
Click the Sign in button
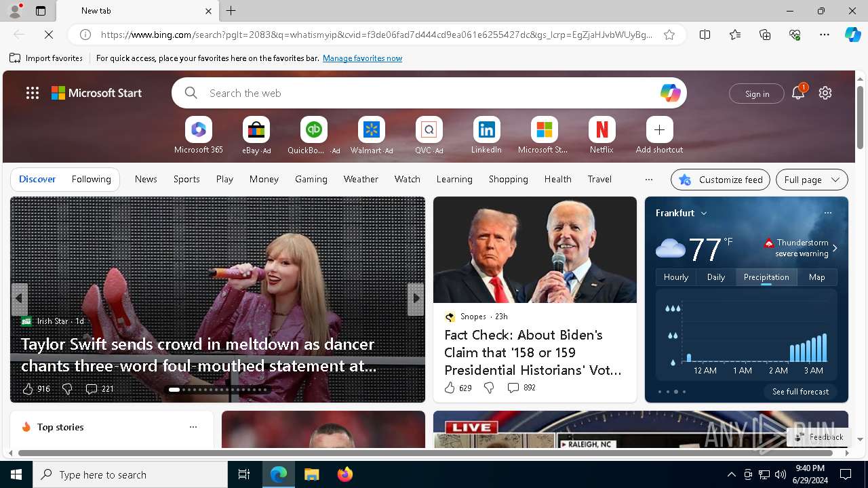(757, 94)
